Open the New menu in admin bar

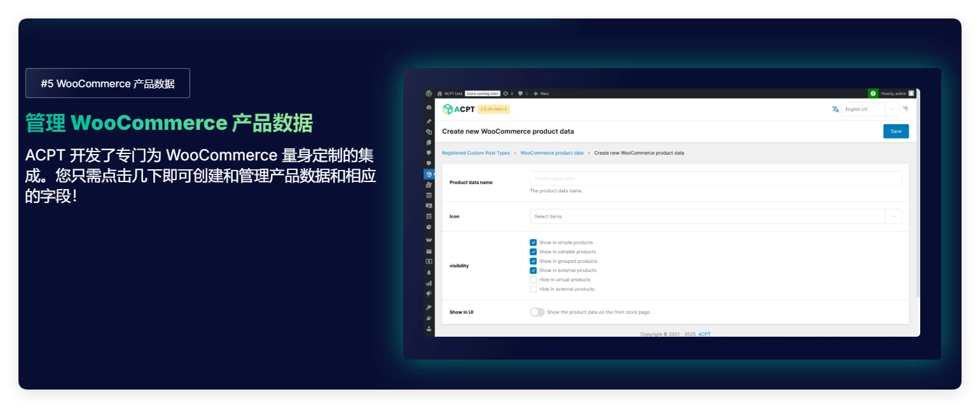pos(541,94)
